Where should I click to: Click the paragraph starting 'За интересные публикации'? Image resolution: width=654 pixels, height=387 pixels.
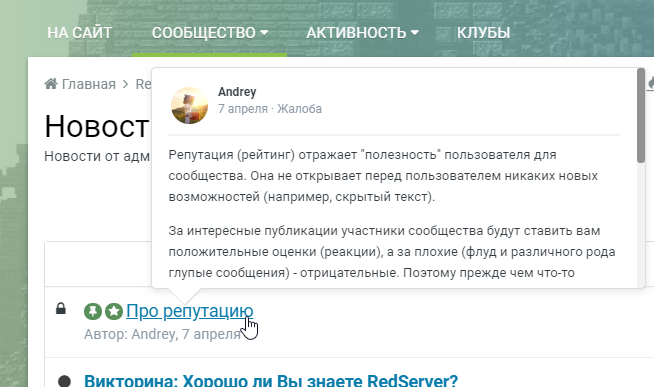click(x=392, y=252)
